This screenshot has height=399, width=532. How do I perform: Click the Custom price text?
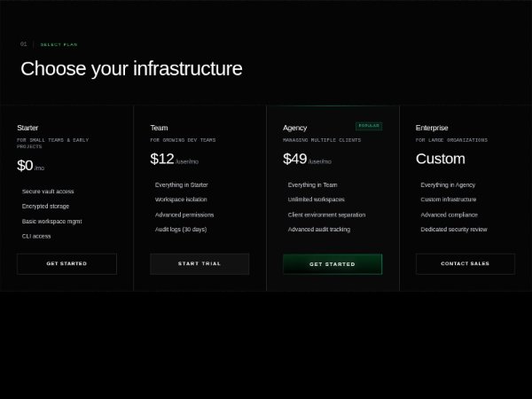(440, 159)
